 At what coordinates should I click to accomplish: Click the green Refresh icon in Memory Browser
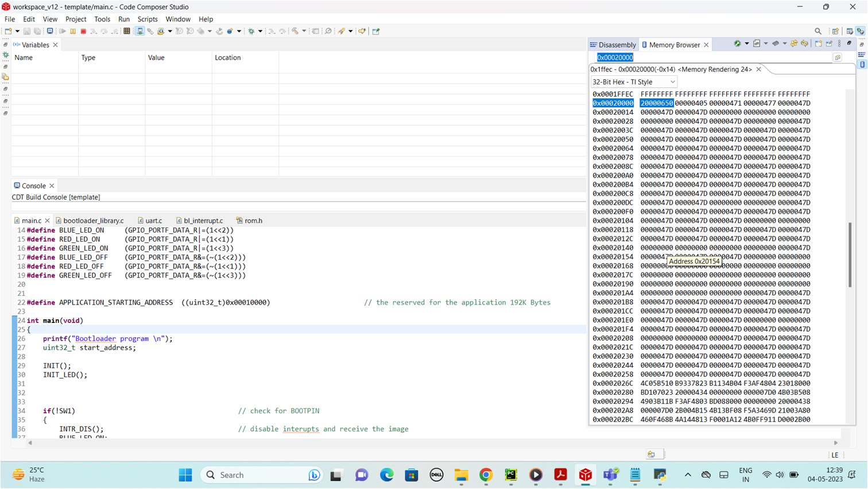738,44
